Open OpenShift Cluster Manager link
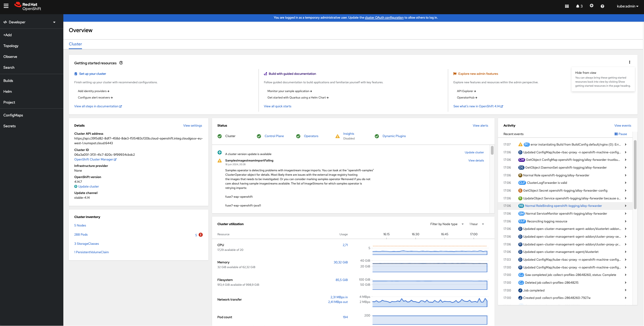 [x=95, y=159]
